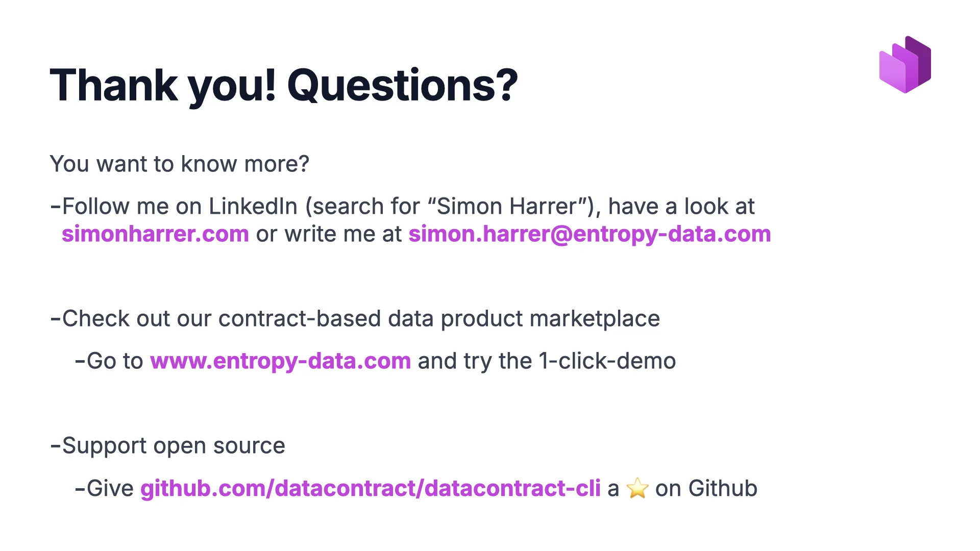The height and width of the screenshot is (551, 980).
Task: Click the "and try the 1-click-demo" text
Action: [x=547, y=361]
